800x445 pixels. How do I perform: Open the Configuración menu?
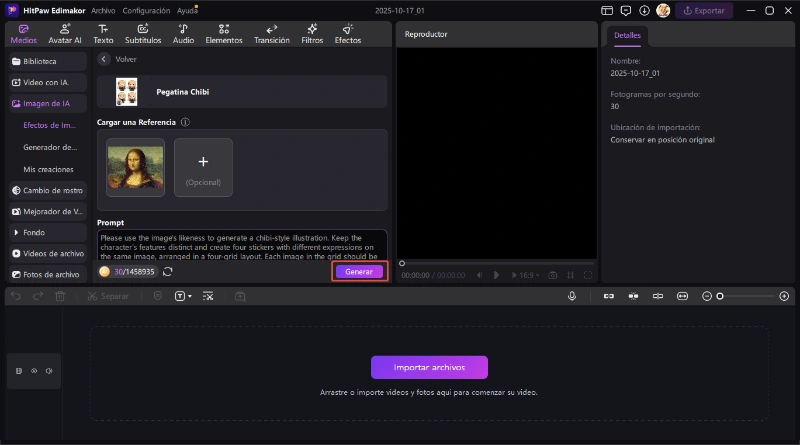click(x=146, y=10)
